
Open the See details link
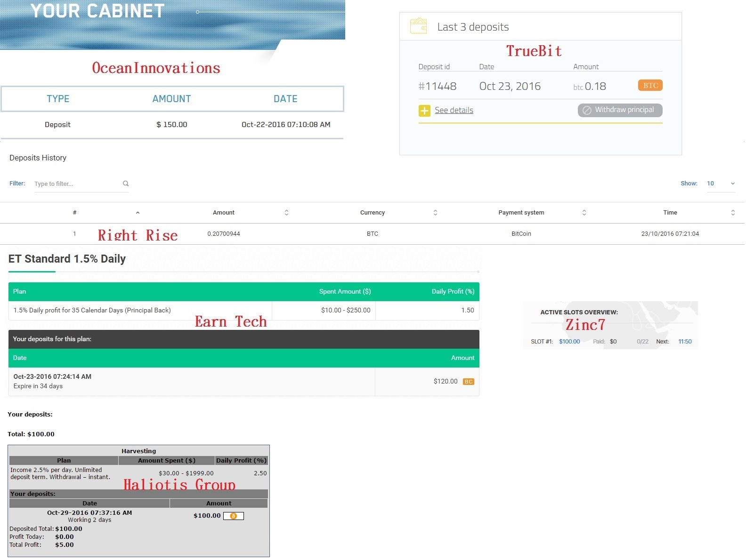pyautogui.click(x=454, y=110)
